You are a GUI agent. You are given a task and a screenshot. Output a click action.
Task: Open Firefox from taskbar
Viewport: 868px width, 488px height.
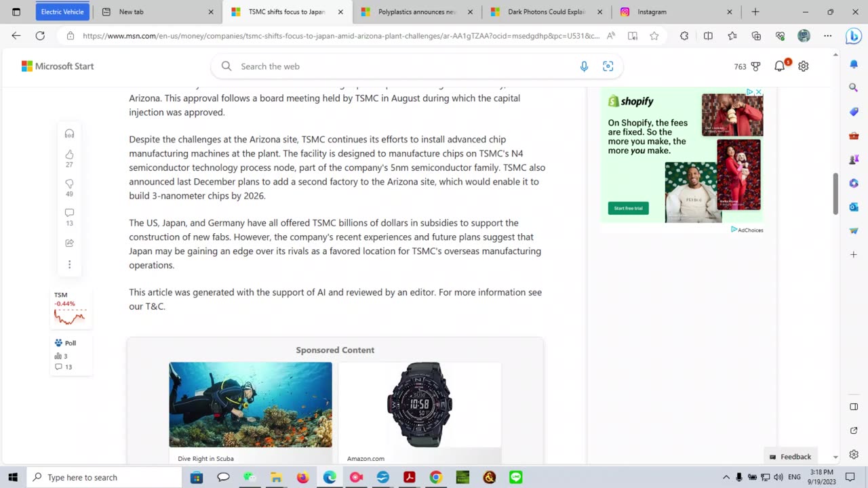coord(302,477)
